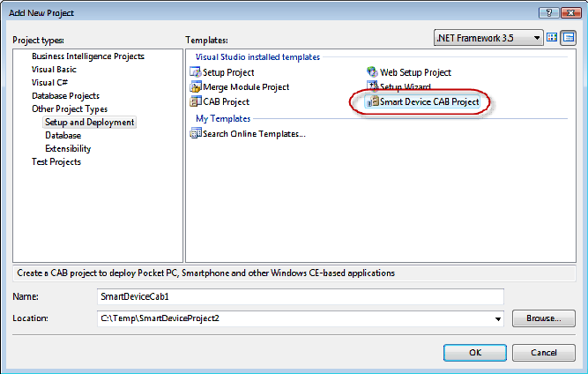The width and height of the screenshot is (588, 374).
Task: Open the Browse... folder dialog
Action: [x=543, y=318]
